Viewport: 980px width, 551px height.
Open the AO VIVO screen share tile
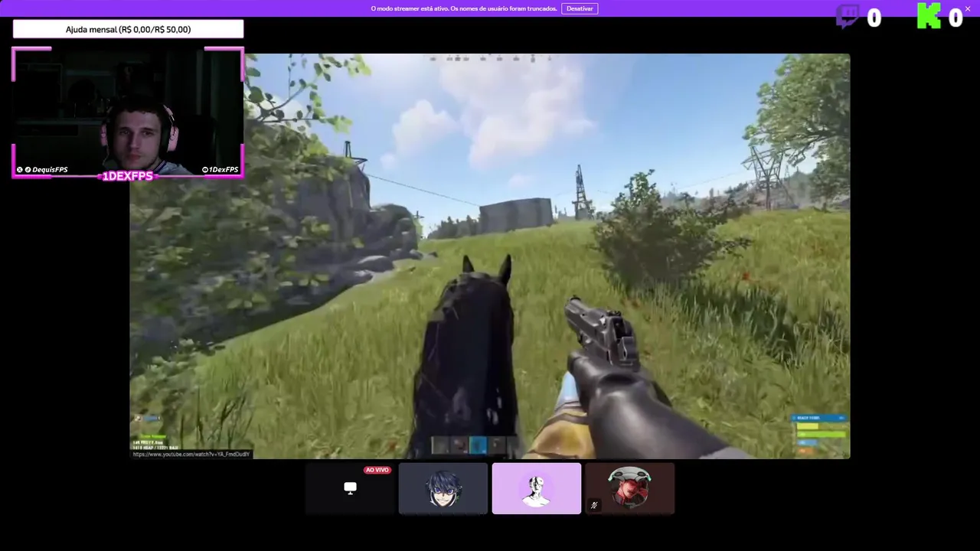pos(350,488)
